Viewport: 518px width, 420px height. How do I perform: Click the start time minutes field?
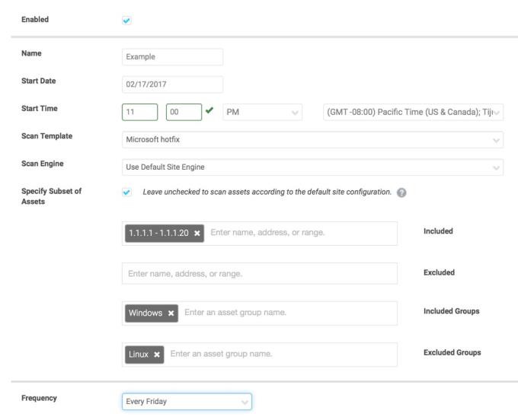[x=184, y=113]
